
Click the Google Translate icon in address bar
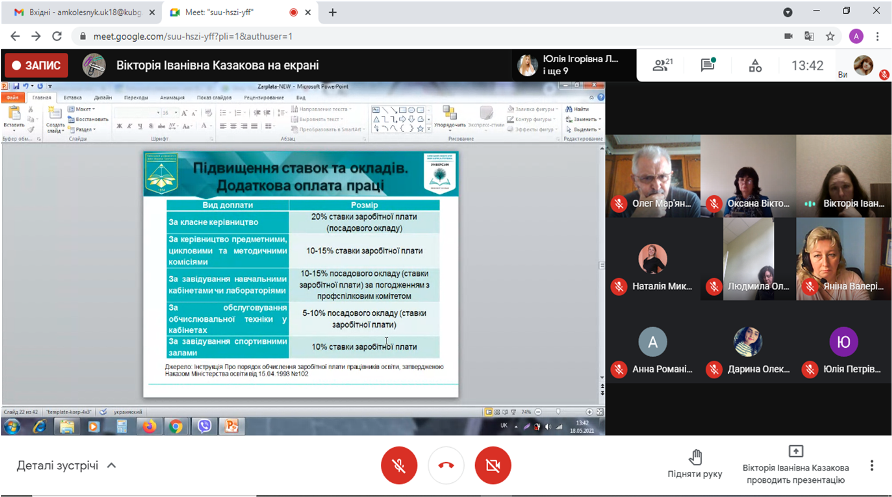[x=808, y=36]
